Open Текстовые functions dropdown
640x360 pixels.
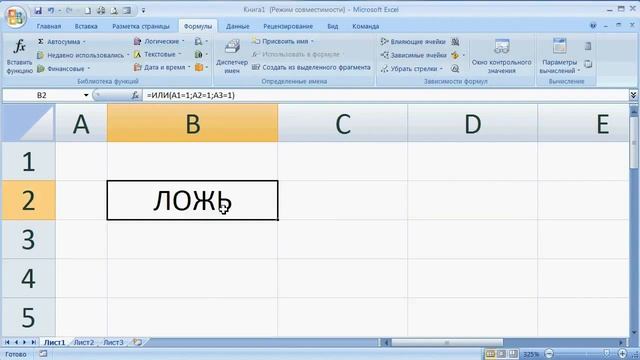(x=158, y=54)
